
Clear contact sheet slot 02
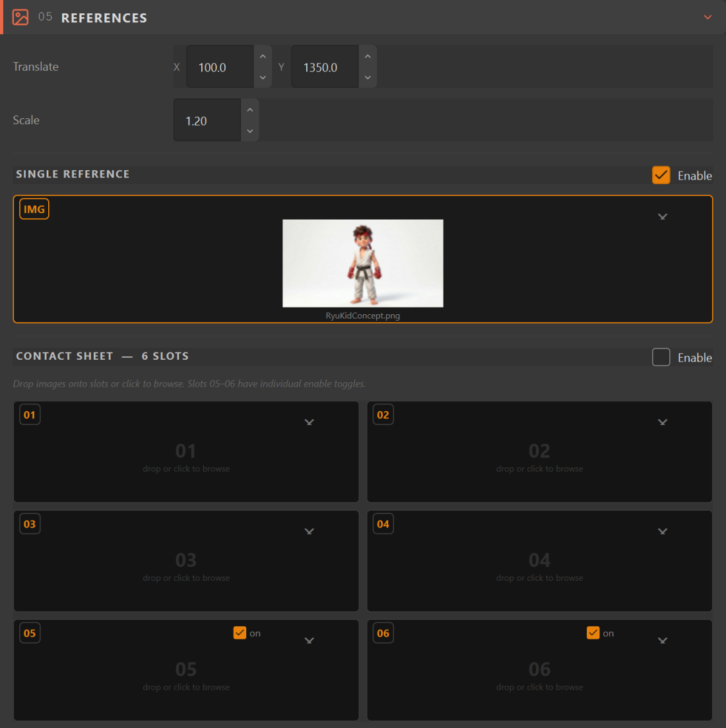coord(663,422)
